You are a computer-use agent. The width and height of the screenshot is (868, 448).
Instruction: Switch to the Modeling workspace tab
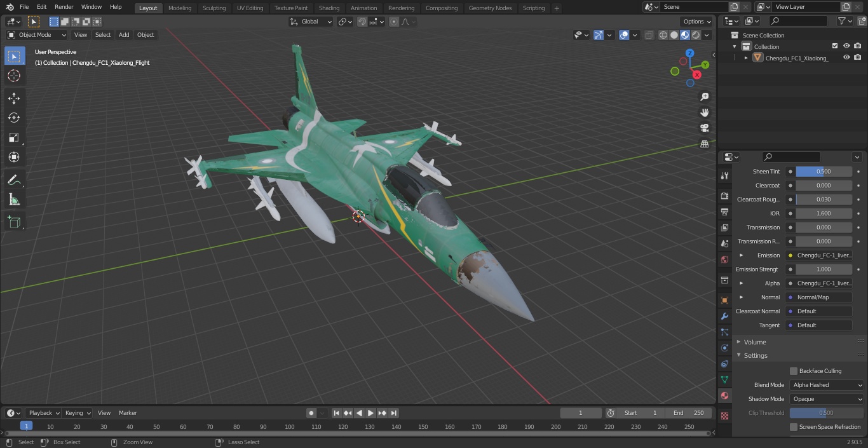point(180,8)
